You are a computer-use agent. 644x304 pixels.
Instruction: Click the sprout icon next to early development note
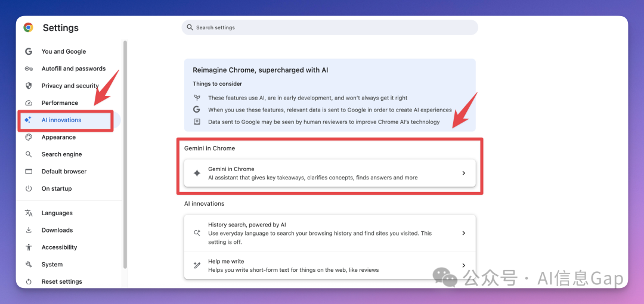coord(197,98)
